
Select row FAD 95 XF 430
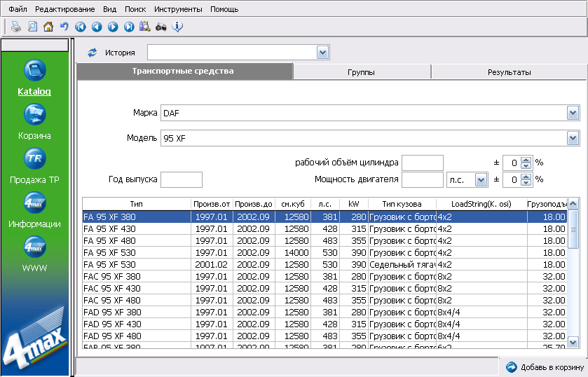324,324
